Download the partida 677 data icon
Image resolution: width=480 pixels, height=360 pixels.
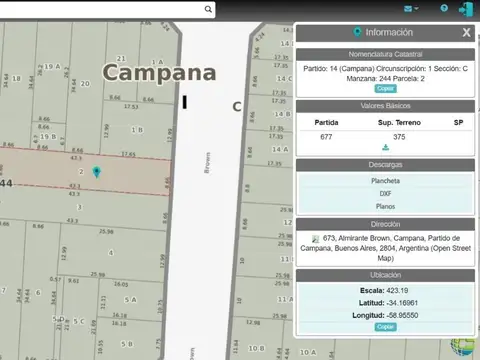386,147
